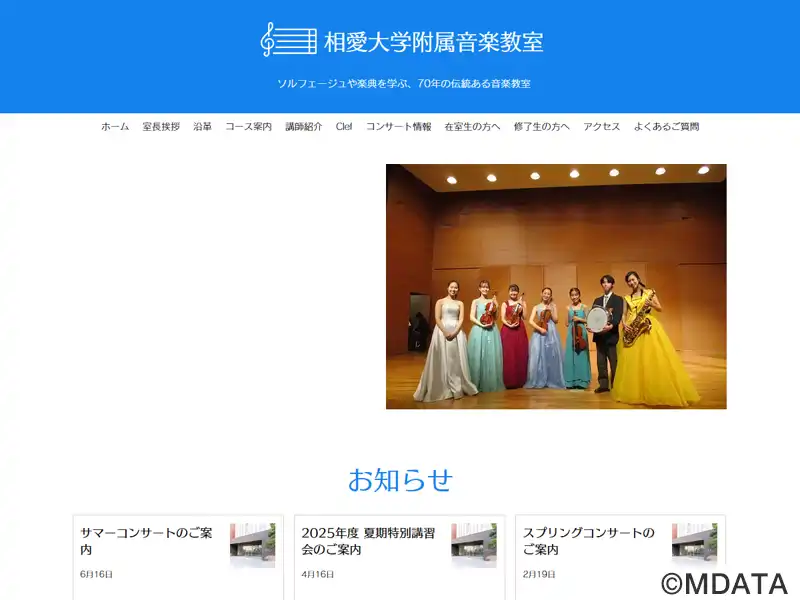
Task: View the 講師紹介 menu item
Action: tap(304, 127)
